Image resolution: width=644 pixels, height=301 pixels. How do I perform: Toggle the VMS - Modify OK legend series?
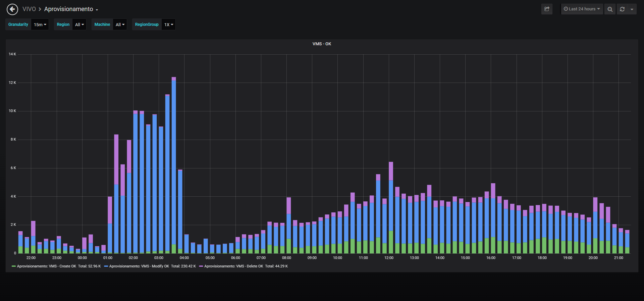139,266
